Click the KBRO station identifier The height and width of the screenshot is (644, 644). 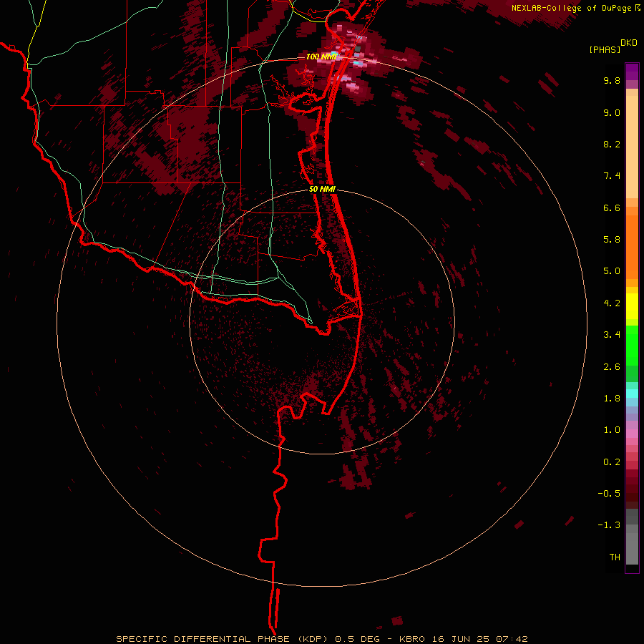[x=412, y=639]
